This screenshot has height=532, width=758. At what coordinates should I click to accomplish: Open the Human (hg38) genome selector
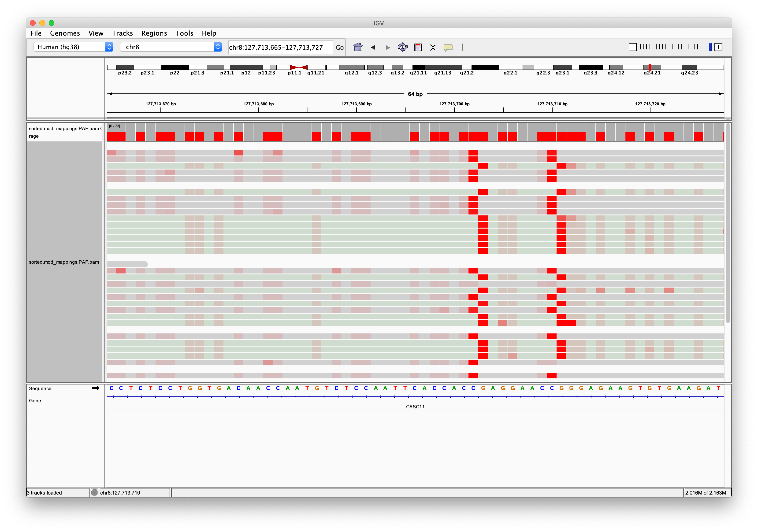coord(73,47)
